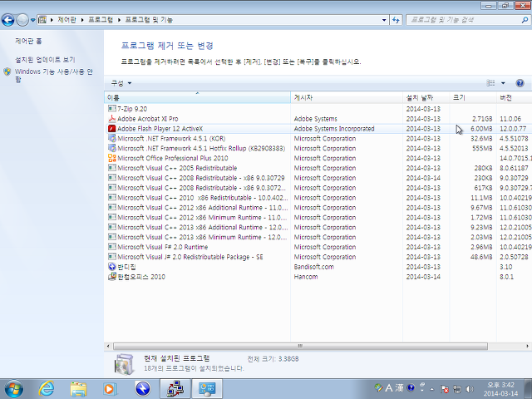Click the taskbar clock showing 오후 3:42

pyautogui.click(x=500, y=389)
